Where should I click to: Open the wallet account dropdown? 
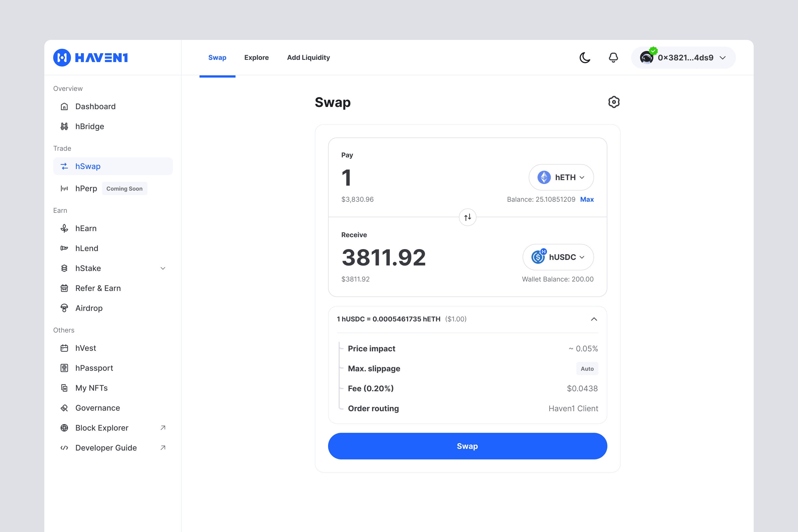[x=683, y=58]
